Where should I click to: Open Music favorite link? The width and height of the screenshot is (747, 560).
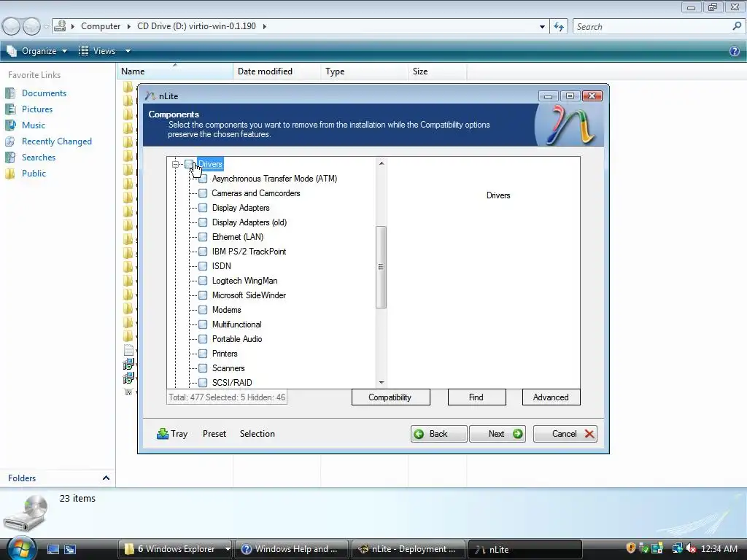34,125
